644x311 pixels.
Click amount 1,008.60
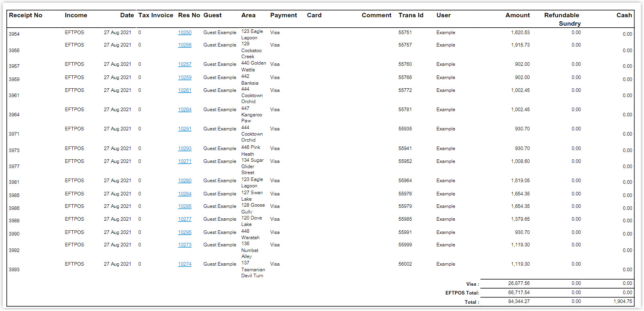520,161
